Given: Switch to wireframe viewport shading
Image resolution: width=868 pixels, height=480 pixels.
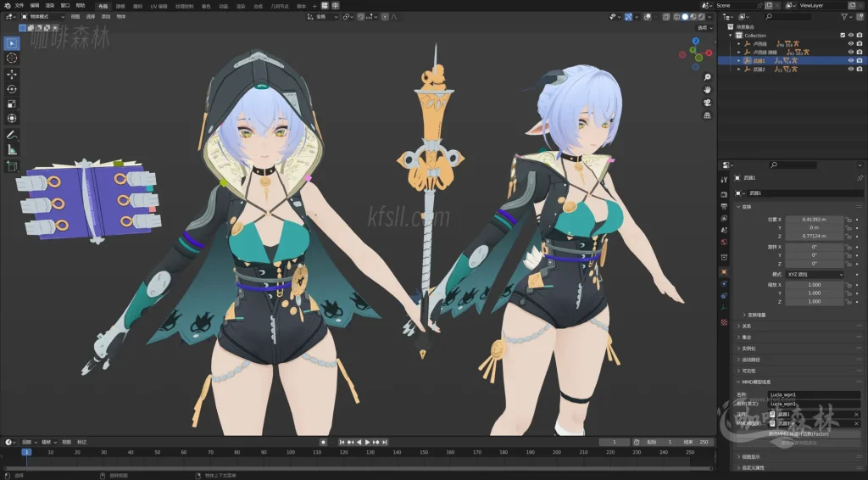Looking at the screenshot, I should (677, 17).
